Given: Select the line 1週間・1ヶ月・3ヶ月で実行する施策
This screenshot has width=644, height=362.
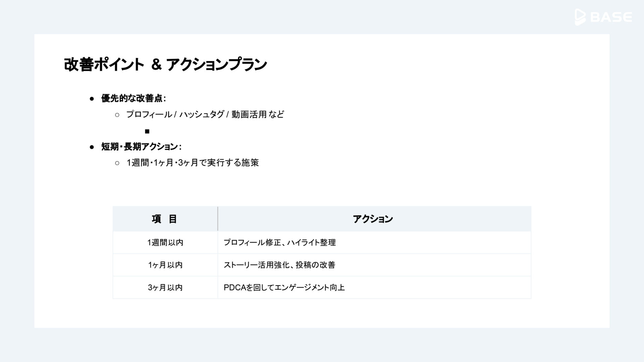Looking at the screenshot, I should [193, 163].
